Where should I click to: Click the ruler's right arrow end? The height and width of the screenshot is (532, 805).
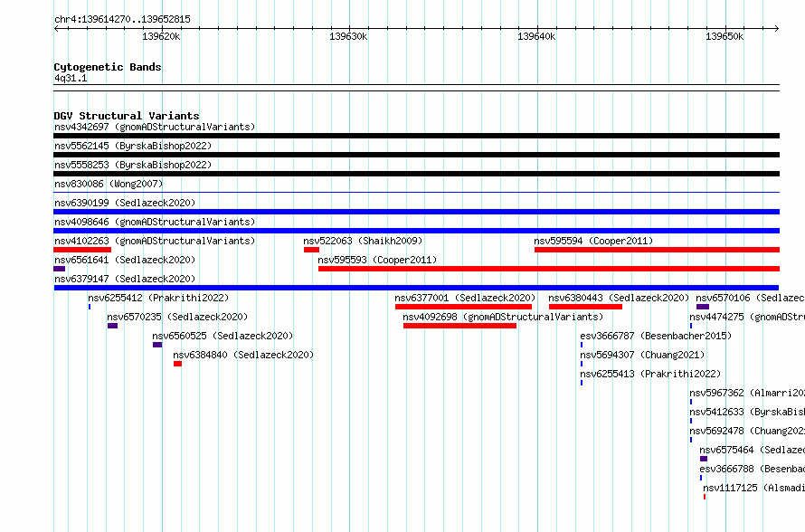click(777, 29)
